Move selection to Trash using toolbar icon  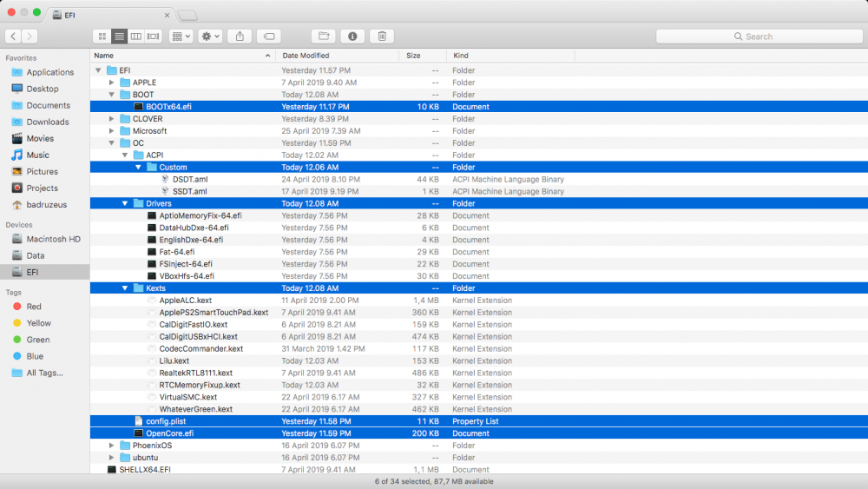pyautogui.click(x=382, y=36)
